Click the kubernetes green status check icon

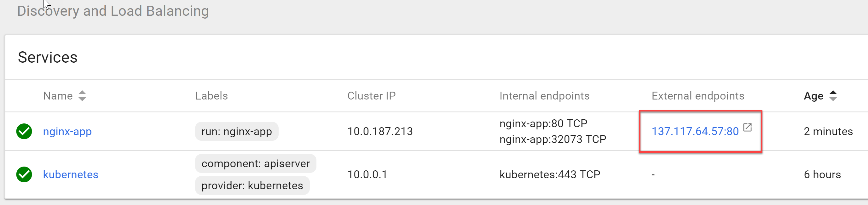click(x=24, y=174)
